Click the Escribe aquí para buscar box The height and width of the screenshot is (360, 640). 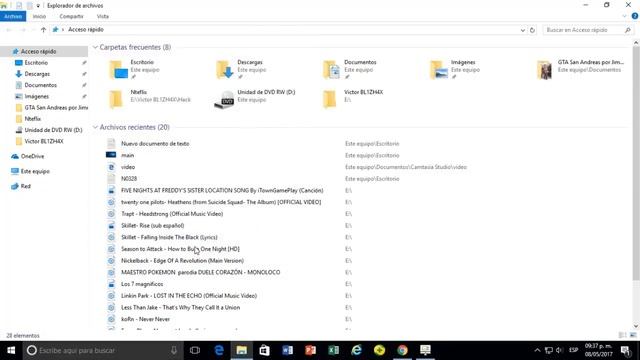point(102,351)
